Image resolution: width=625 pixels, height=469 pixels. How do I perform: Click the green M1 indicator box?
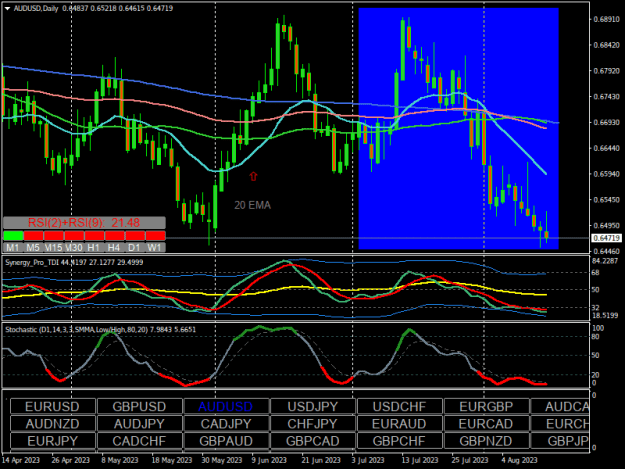coord(13,235)
